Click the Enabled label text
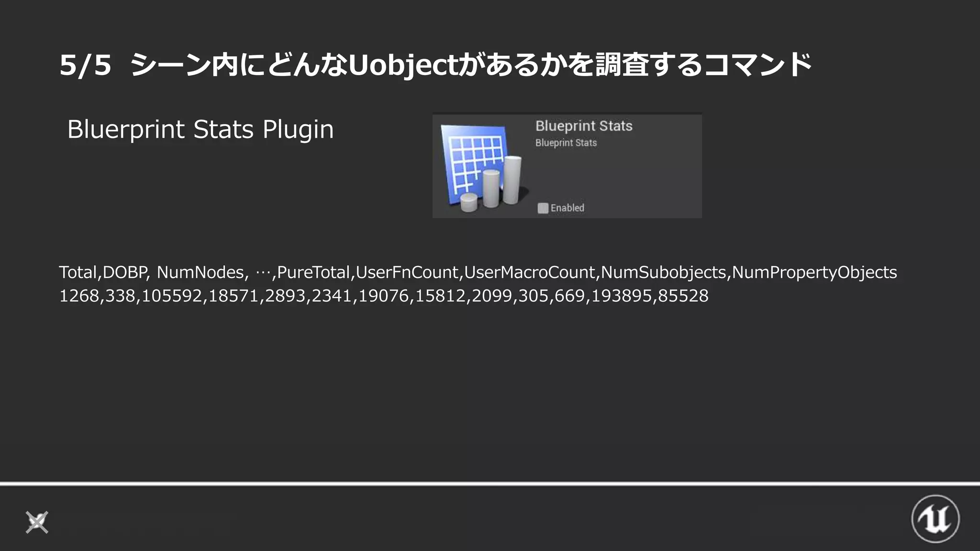The height and width of the screenshot is (551, 980). point(568,208)
